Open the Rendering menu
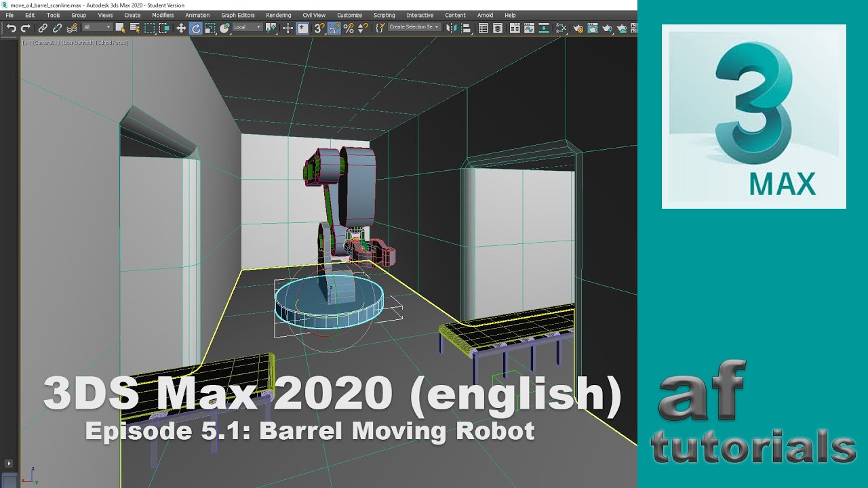The image size is (868, 488). tap(278, 15)
